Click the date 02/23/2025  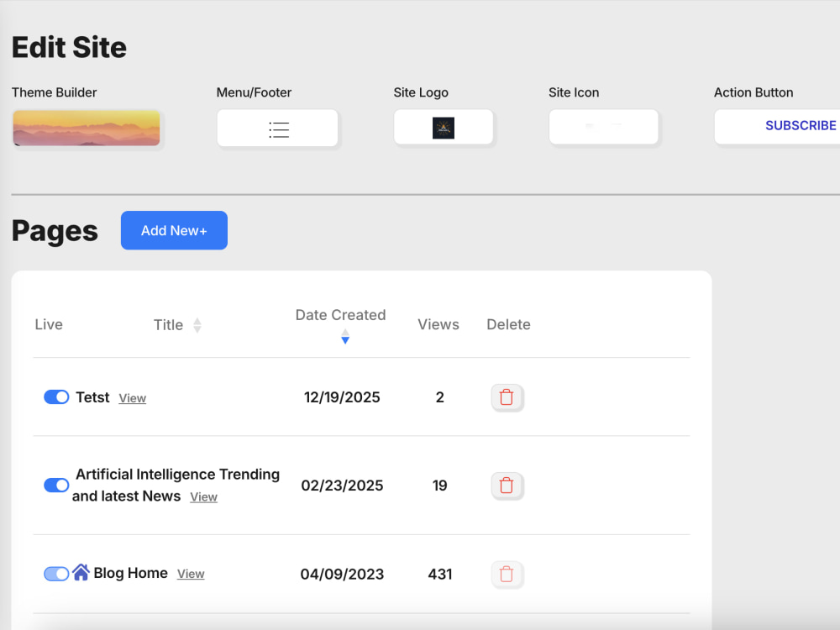click(342, 486)
